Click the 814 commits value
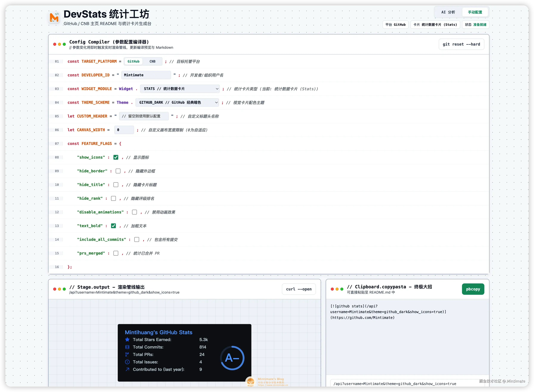 click(203, 347)
